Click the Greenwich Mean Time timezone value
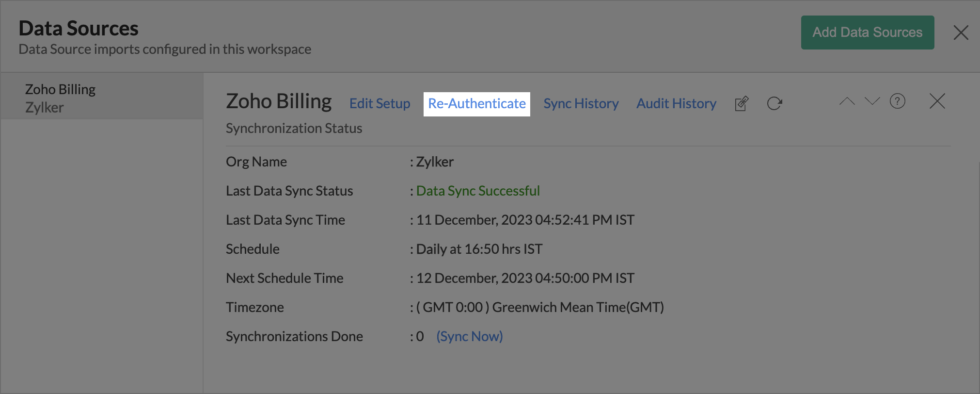 (x=540, y=307)
